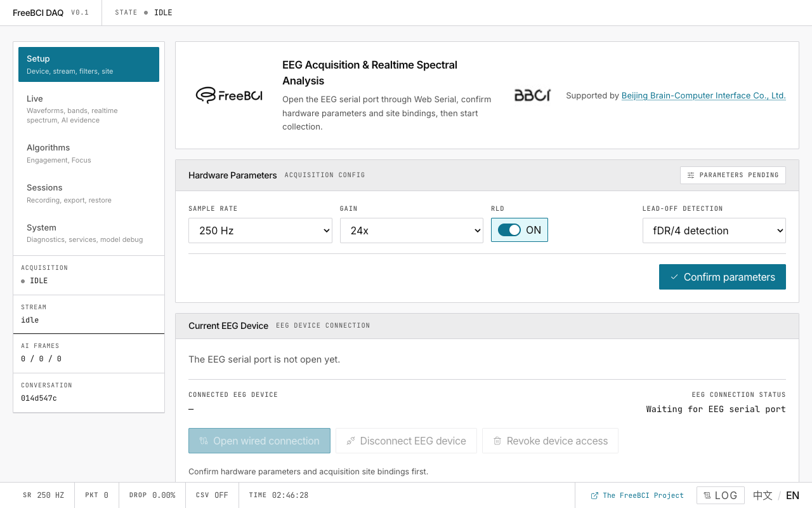Switch language to 中文

click(x=763, y=495)
